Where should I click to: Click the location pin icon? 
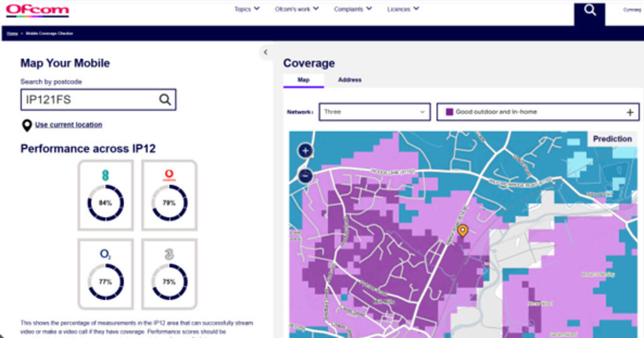[27, 125]
